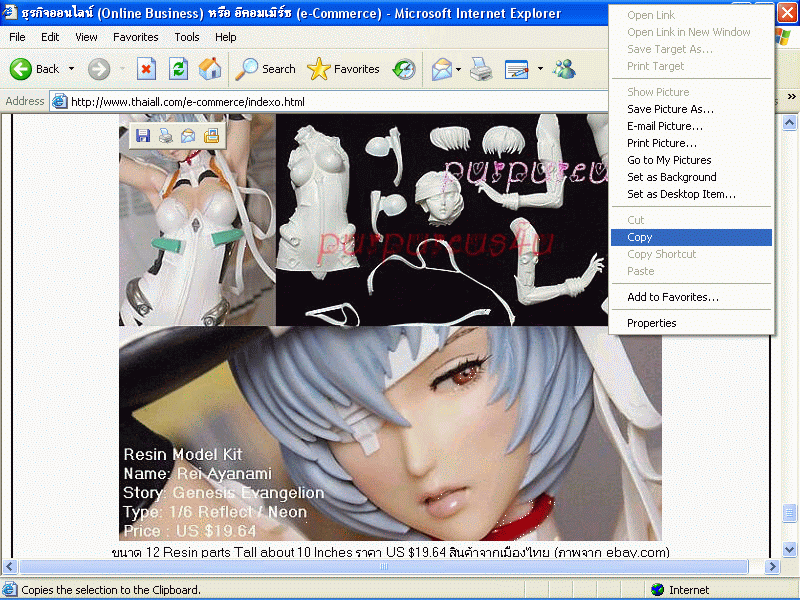Open the Tools menu
Screen dimensions: 800x600
click(187, 37)
